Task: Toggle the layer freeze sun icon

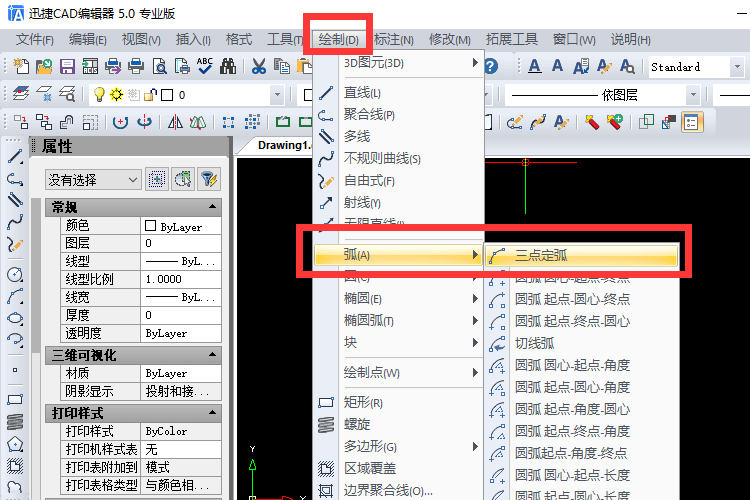Action: pos(116,94)
